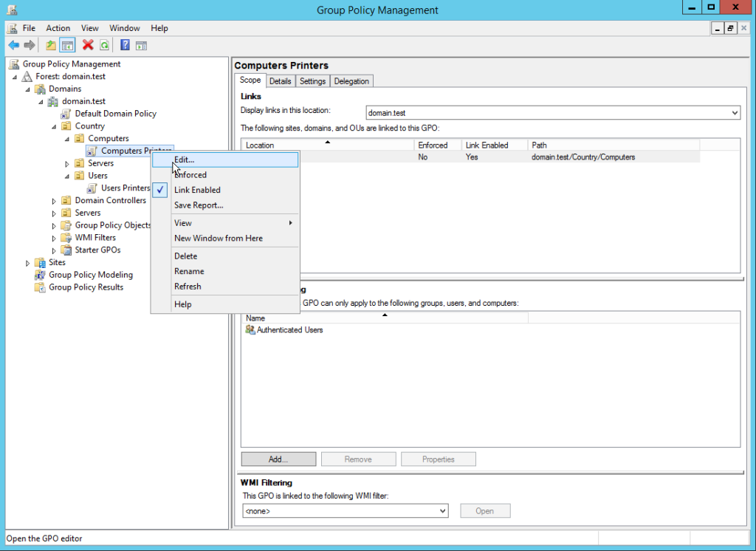Click the red X Delete toolbar icon
The image size is (756, 551).
[88, 45]
